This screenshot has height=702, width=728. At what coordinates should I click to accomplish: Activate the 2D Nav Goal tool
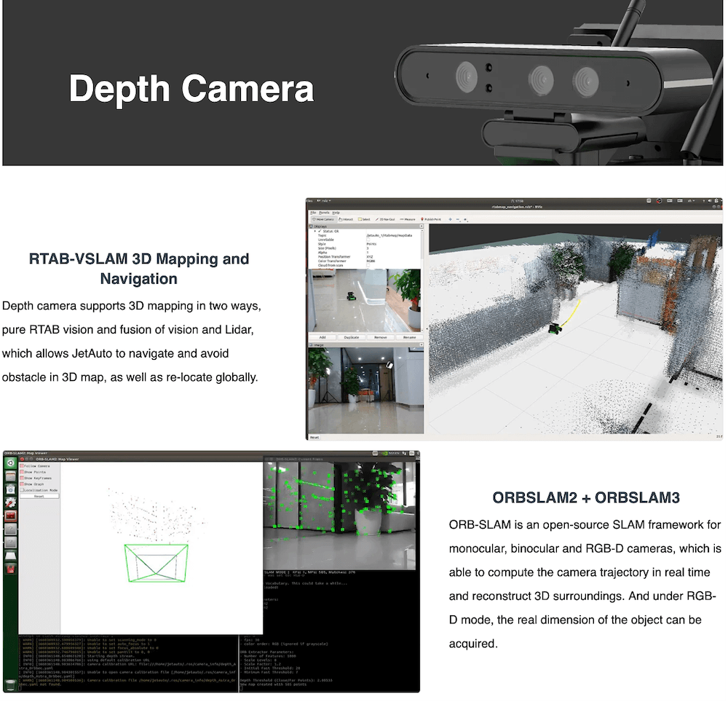tap(385, 219)
